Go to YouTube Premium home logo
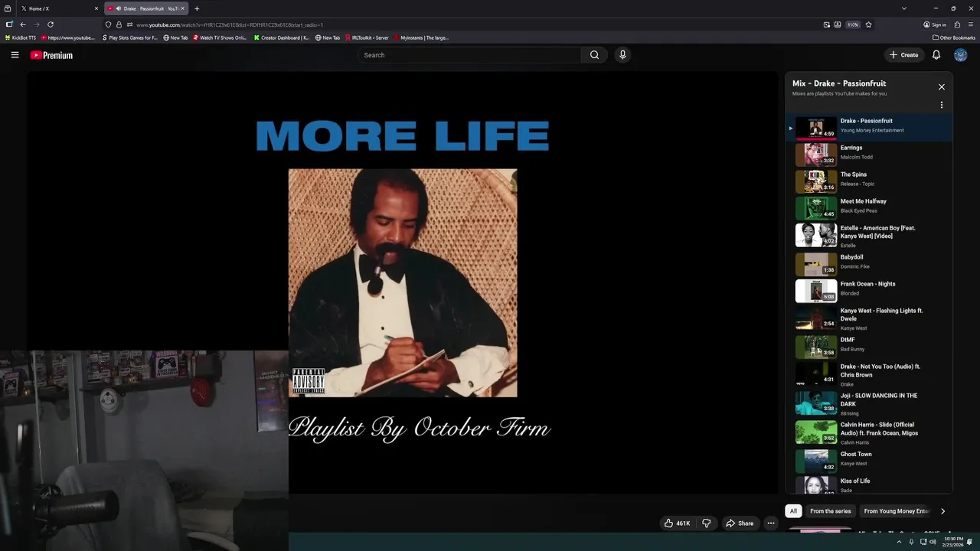Image resolution: width=980 pixels, height=551 pixels. 51,55
